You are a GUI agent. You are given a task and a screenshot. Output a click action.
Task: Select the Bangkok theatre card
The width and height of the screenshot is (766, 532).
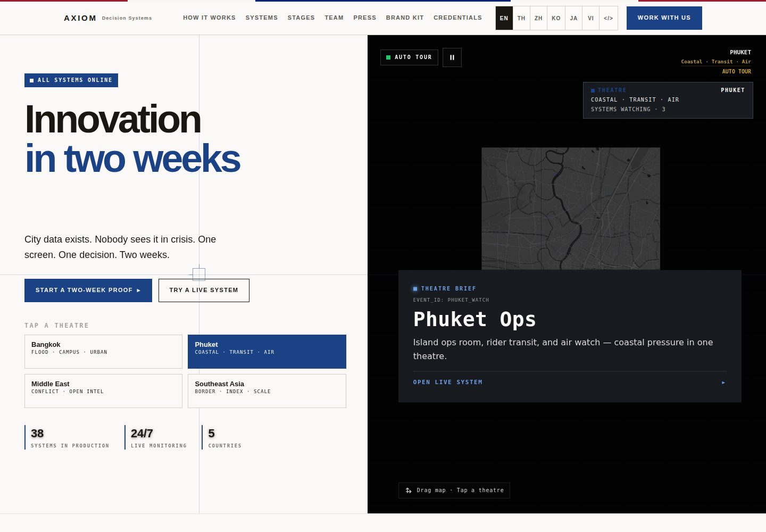[x=103, y=352]
